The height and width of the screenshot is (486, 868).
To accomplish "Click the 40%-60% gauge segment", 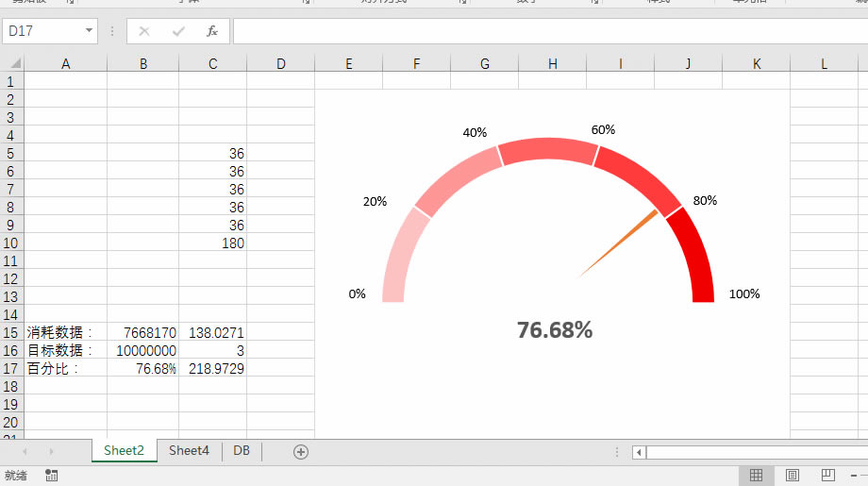I will [x=548, y=149].
